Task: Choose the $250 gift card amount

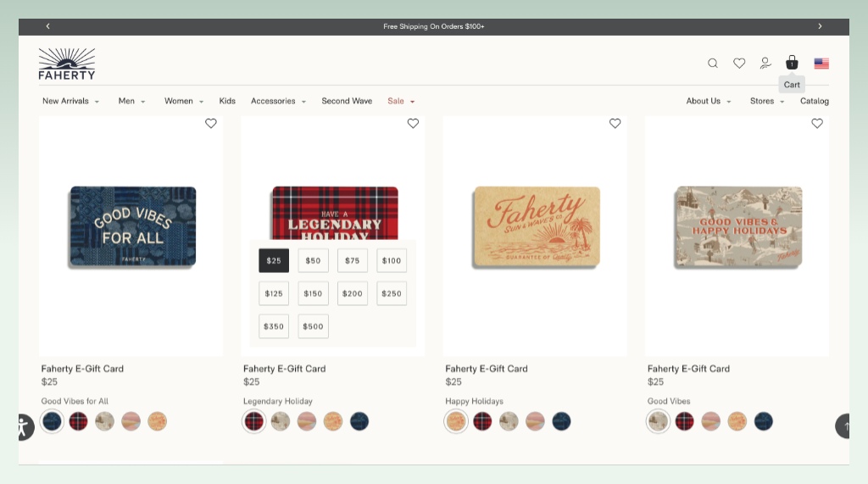Action: pos(392,293)
